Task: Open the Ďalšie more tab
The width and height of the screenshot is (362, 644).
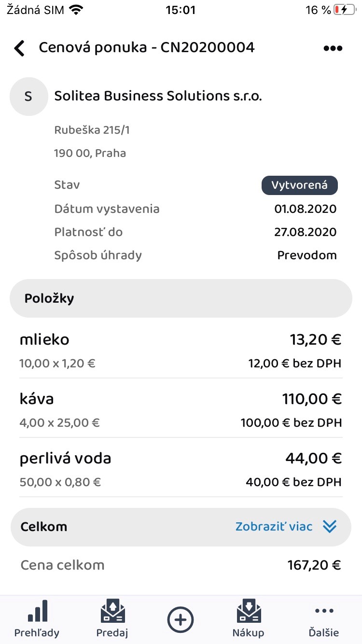Action: [x=324, y=618]
